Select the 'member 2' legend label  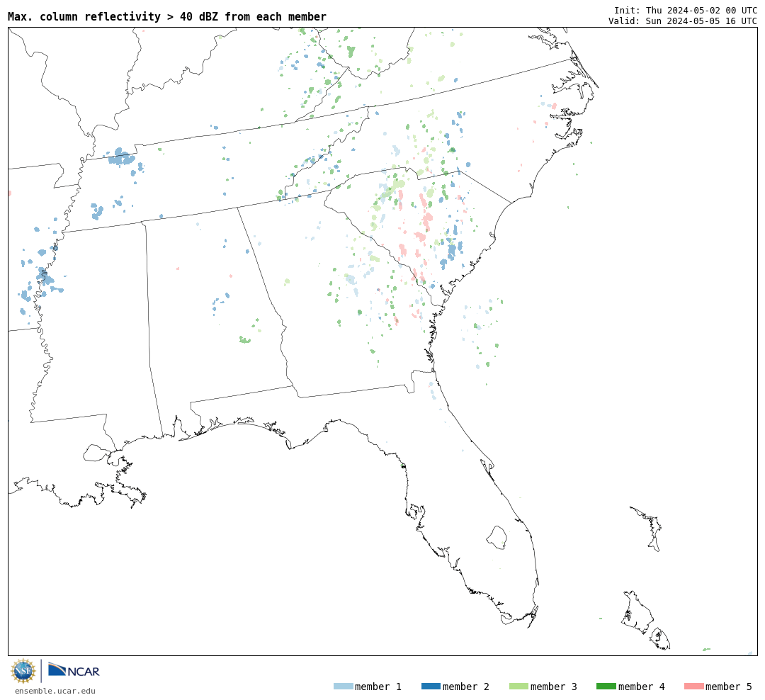(x=466, y=687)
